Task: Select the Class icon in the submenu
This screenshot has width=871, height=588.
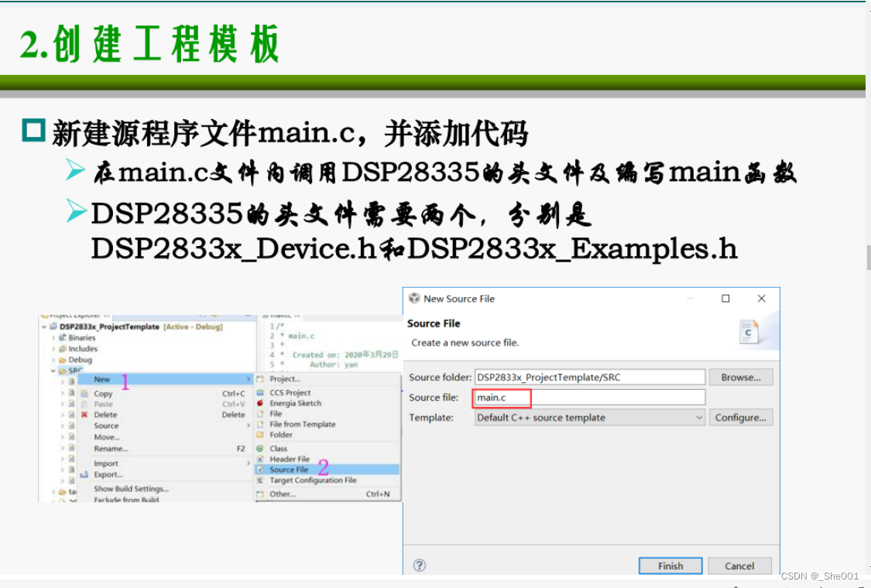Action: coord(259,449)
